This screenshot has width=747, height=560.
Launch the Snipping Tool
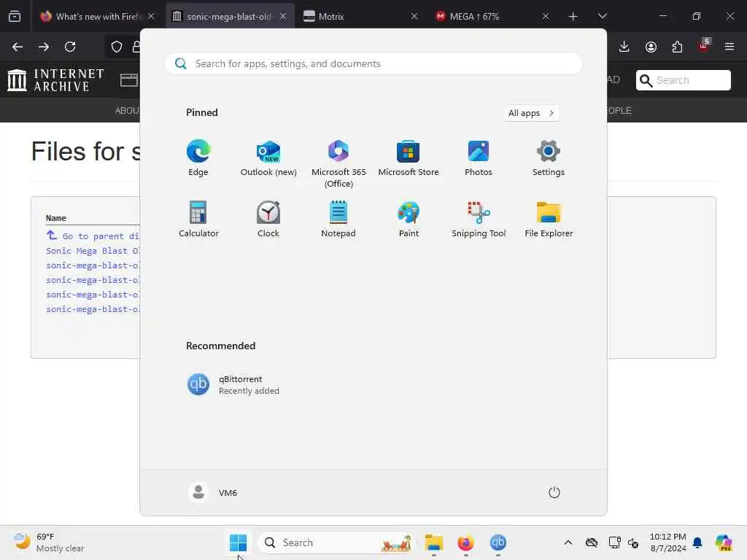coord(479,219)
